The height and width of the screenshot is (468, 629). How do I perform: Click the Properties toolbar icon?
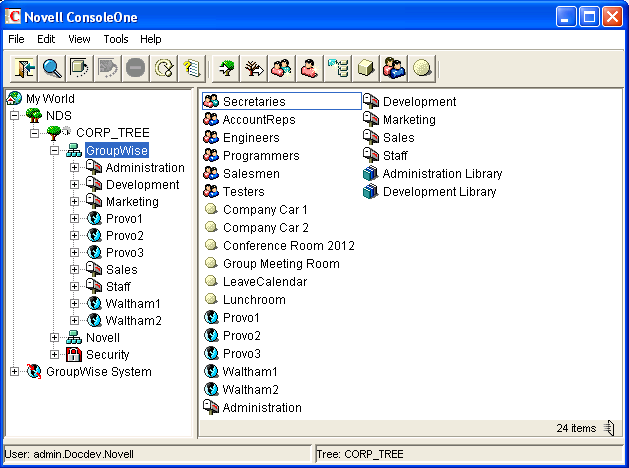(79, 68)
